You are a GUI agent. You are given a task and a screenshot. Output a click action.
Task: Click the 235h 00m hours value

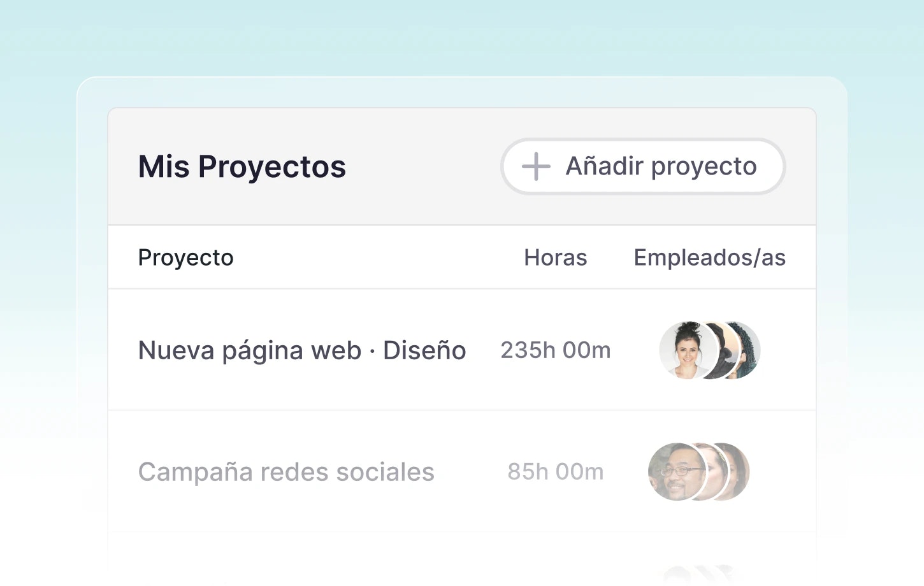(x=555, y=350)
